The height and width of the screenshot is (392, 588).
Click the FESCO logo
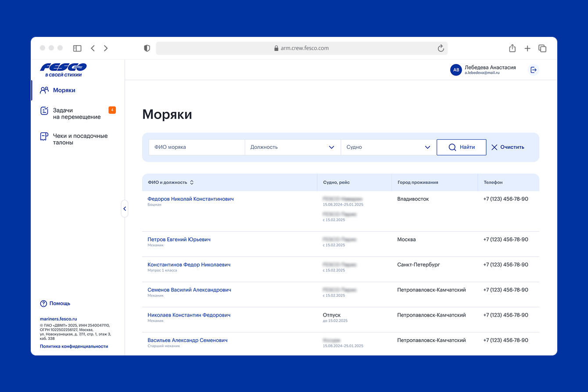pos(63,69)
